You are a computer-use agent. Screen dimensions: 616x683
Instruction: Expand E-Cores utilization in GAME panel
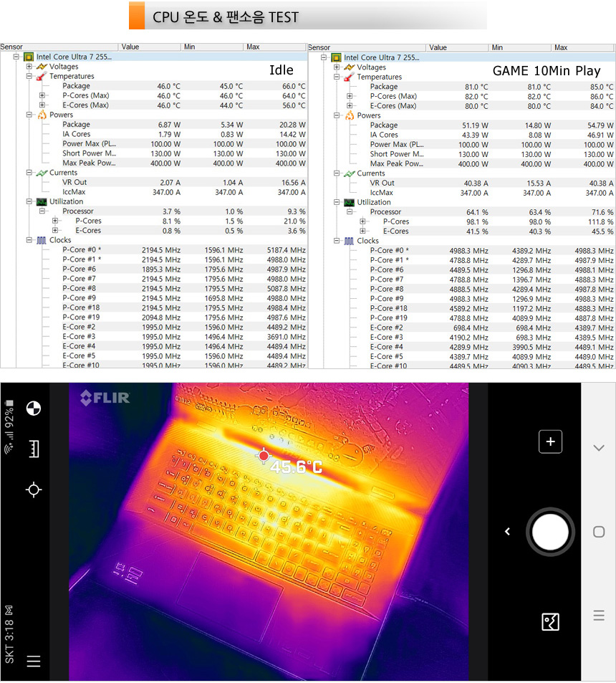(363, 231)
